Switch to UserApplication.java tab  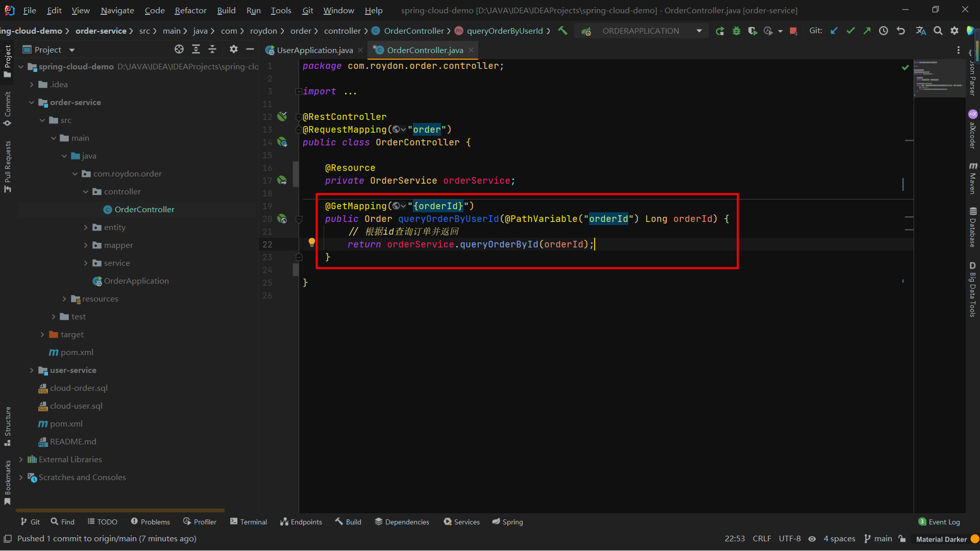(x=314, y=50)
